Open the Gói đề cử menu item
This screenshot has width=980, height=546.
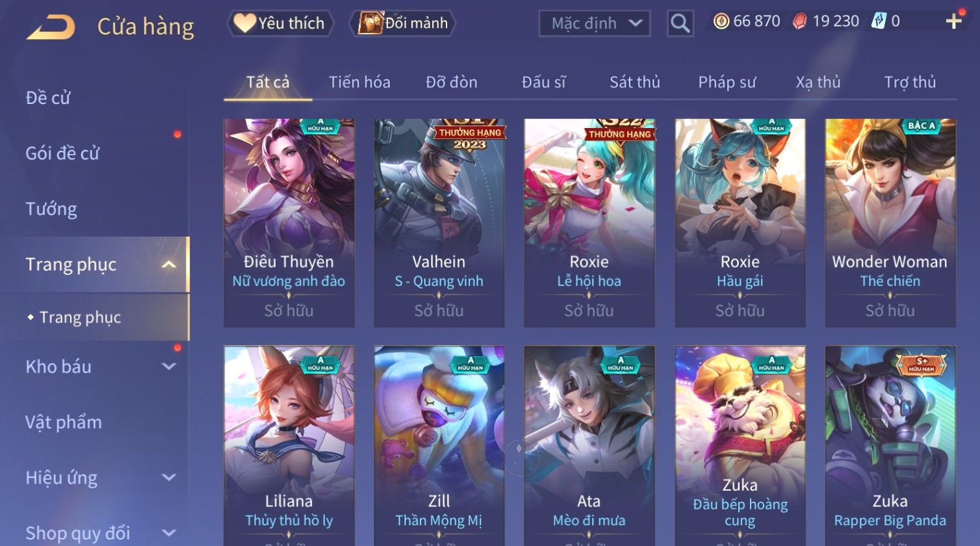pyautogui.click(x=62, y=153)
